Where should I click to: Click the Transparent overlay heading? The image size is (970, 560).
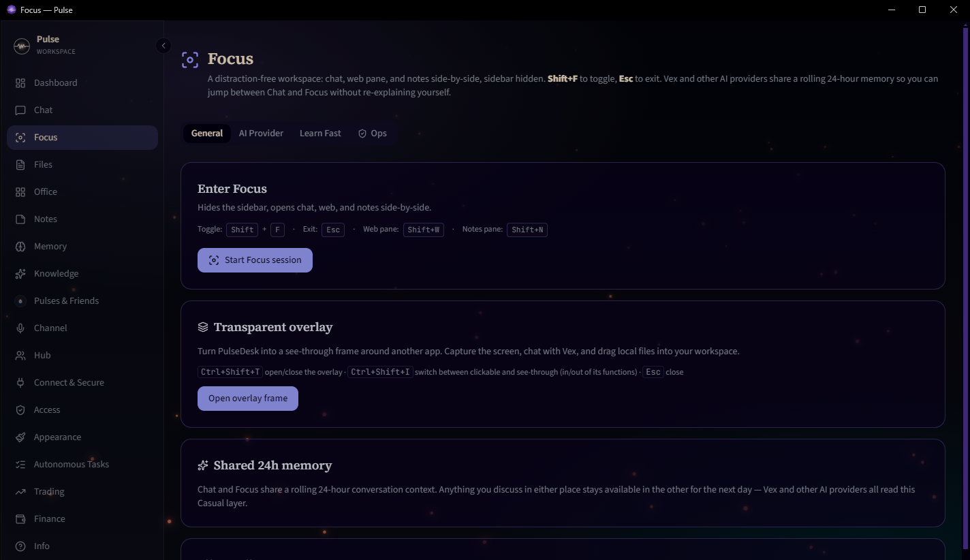[273, 327]
